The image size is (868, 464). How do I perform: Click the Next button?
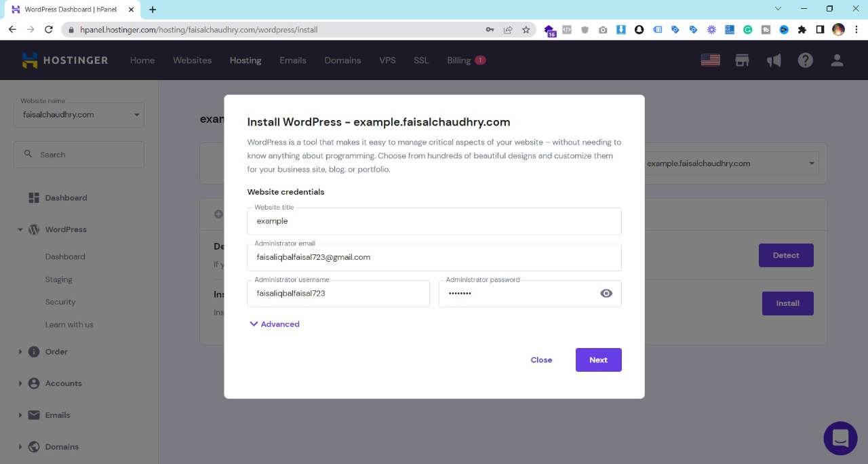(x=598, y=360)
